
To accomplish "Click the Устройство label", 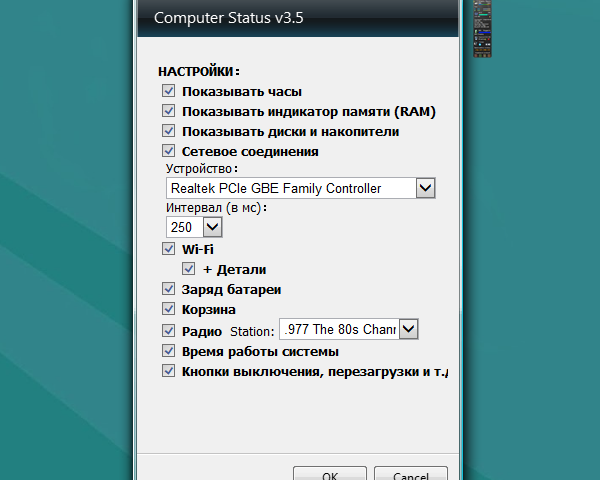I will (202, 169).
